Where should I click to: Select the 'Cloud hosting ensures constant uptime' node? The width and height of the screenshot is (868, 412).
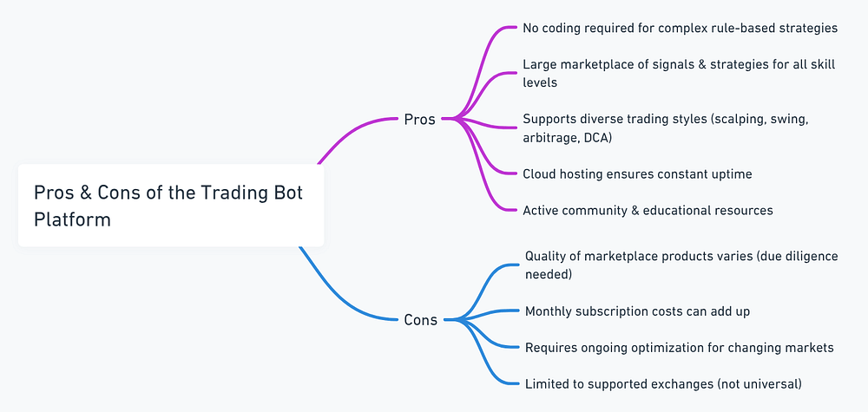pyautogui.click(x=636, y=173)
